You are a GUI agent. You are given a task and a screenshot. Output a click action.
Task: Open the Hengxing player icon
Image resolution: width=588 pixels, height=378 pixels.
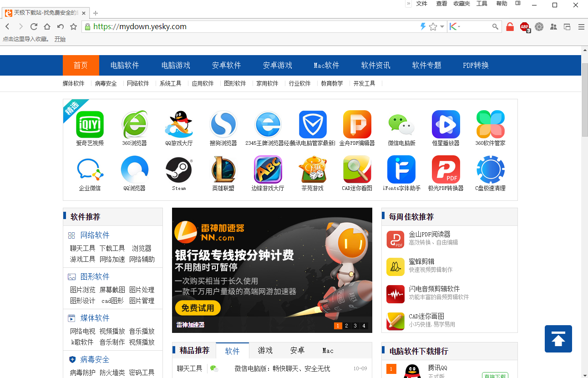pyautogui.click(x=446, y=124)
